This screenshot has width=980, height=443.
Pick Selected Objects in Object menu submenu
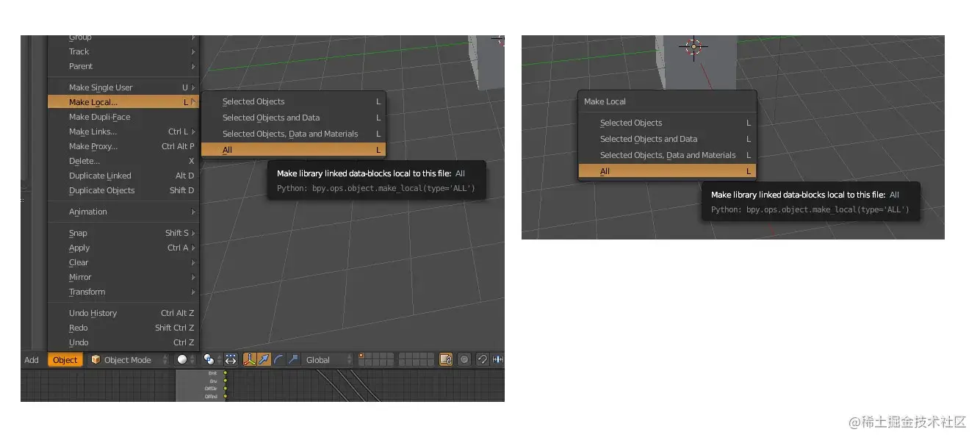[294, 101]
